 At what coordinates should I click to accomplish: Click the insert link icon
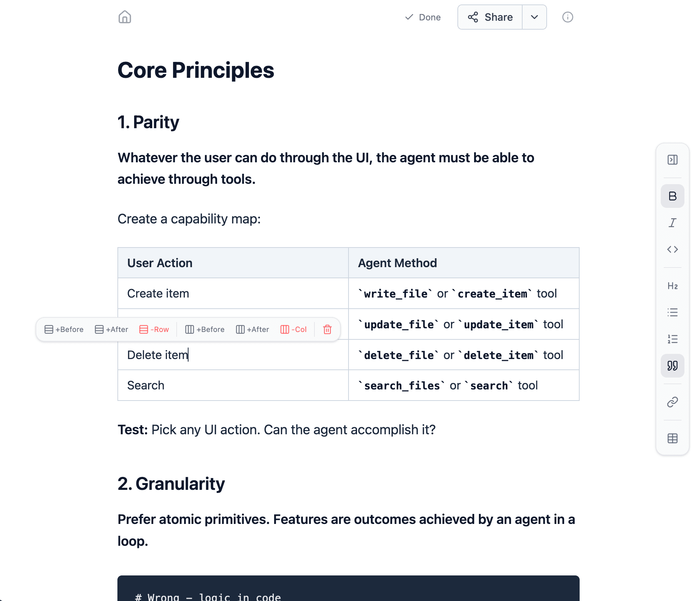[673, 402]
